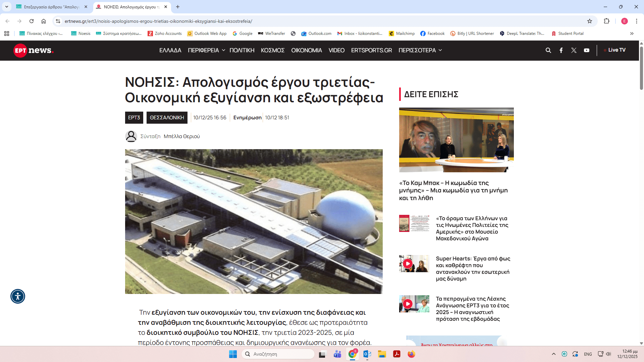644x362 pixels.
Task: Select ΟΙΚΟΝΟΜΙΑ in the navigation bar
Action: pyautogui.click(x=306, y=50)
